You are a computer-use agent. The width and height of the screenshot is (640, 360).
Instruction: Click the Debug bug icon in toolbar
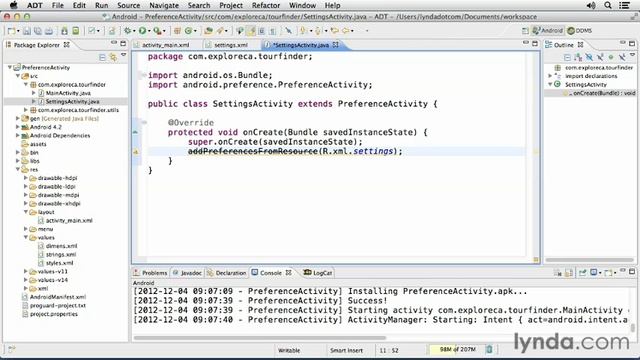128,31
